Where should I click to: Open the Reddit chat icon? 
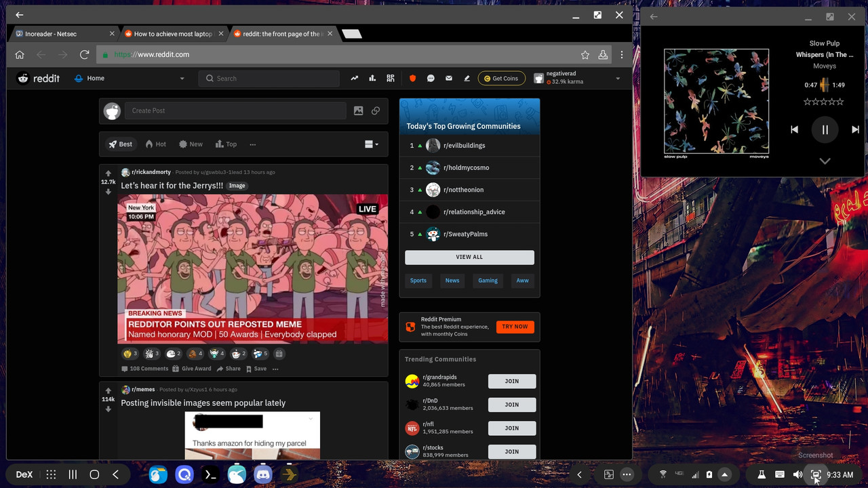(431, 78)
